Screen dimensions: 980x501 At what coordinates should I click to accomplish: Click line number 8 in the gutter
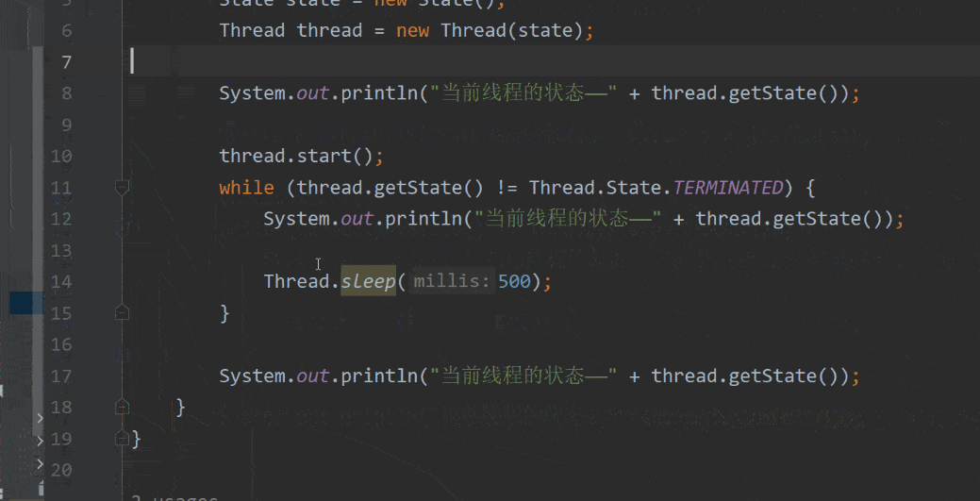click(67, 93)
